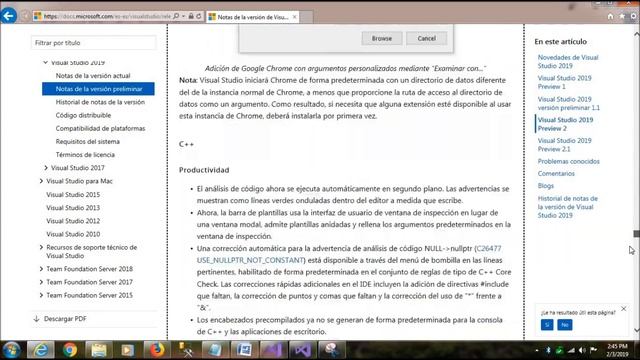
Task: Click the address bar search magnifier icon
Action: tap(176, 16)
